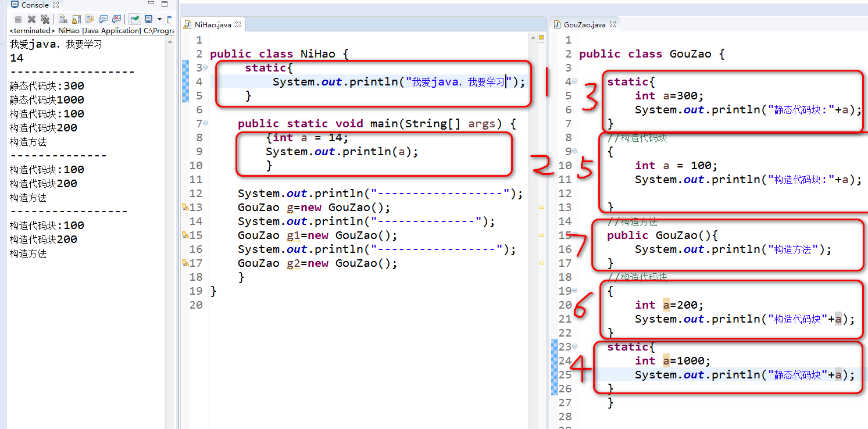Collapse the GouZao constructor fold at line 15

575,235
